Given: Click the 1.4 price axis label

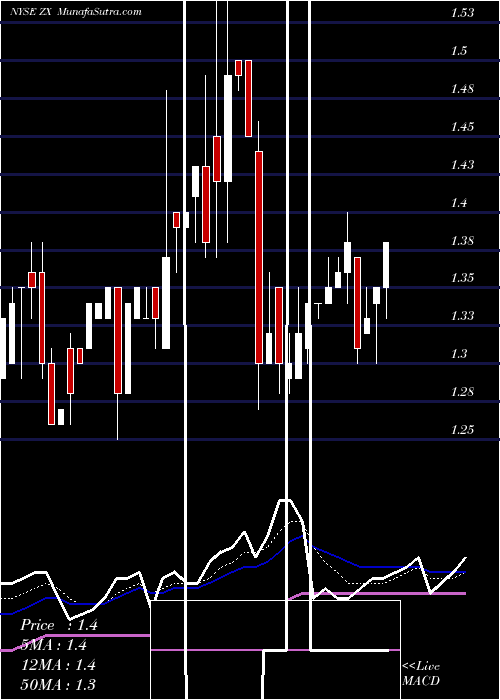Looking at the screenshot, I should [x=459, y=203].
